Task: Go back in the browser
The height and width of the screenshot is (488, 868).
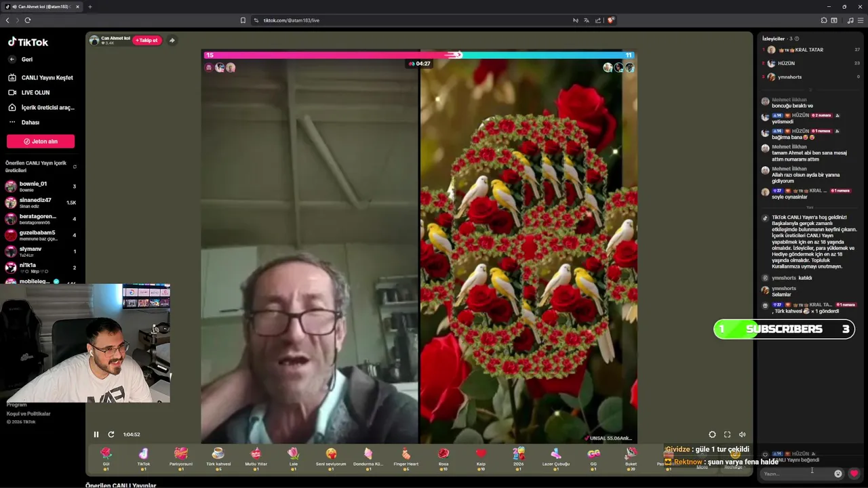Action: pos(7,20)
